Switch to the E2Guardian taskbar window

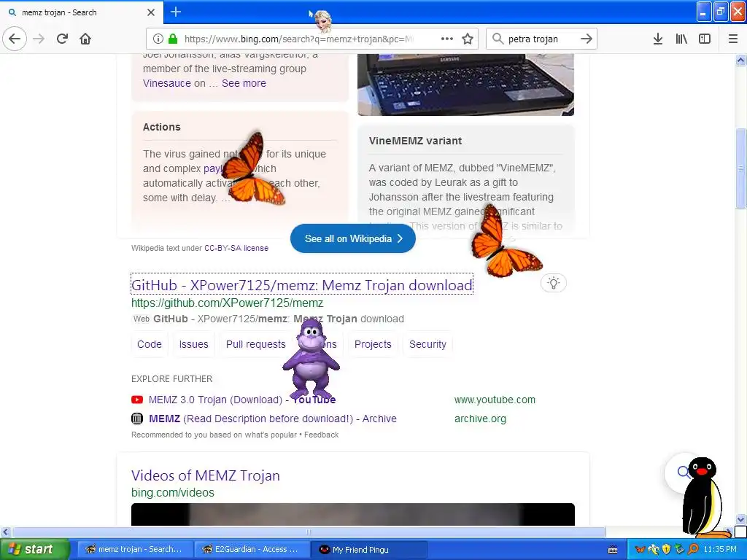click(x=252, y=550)
